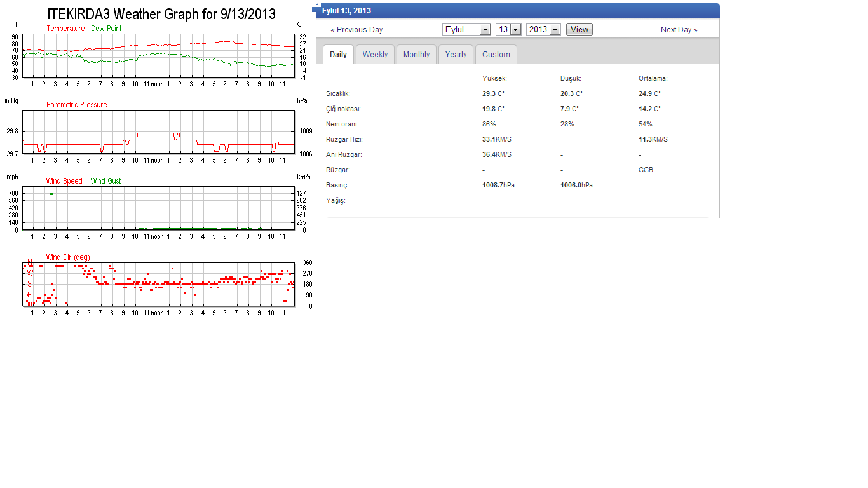This screenshot has width=868, height=488.
Task: Switch to the Weekly tab
Action: tap(375, 55)
